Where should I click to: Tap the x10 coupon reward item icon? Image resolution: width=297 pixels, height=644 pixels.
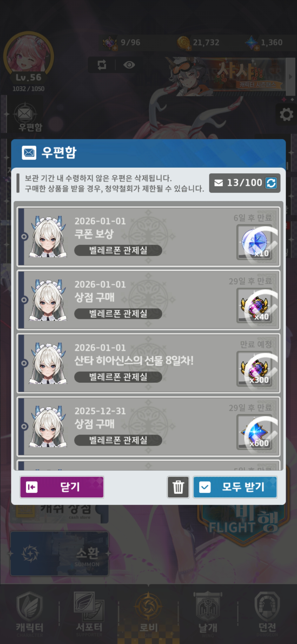click(254, 242)
